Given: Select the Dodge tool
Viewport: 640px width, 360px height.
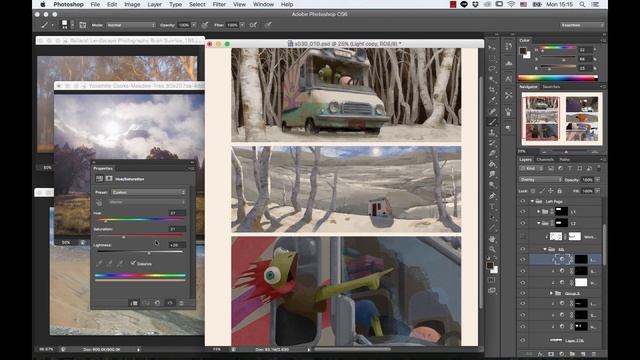Looking at the screenshot, I should pyautogui.click(x=492, y=186).
